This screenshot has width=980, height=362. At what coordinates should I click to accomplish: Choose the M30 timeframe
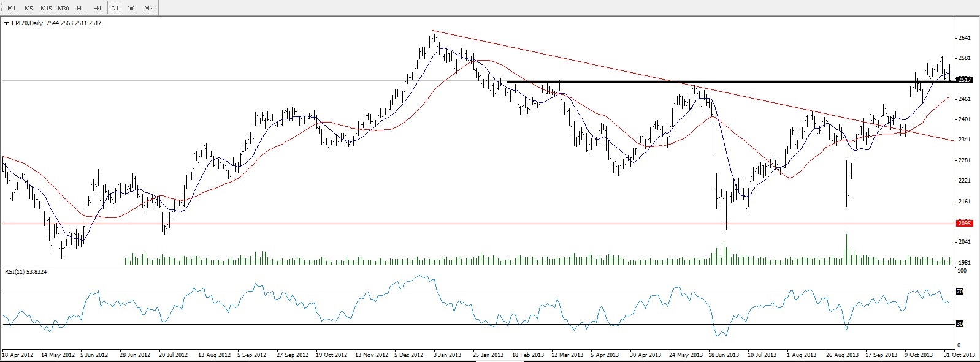tap(63, 8)
